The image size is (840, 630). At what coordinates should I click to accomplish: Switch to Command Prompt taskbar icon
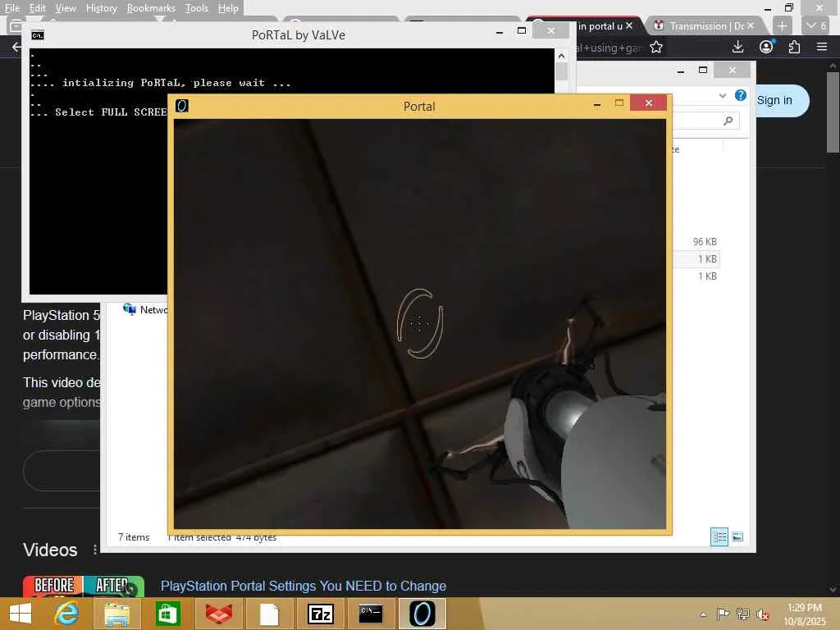point(371,614)
